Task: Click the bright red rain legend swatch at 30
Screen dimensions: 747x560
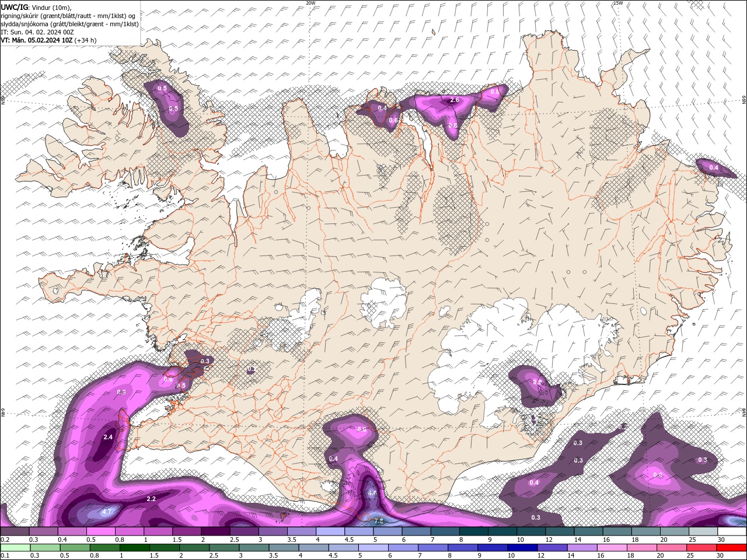Action: coord(732,548)
